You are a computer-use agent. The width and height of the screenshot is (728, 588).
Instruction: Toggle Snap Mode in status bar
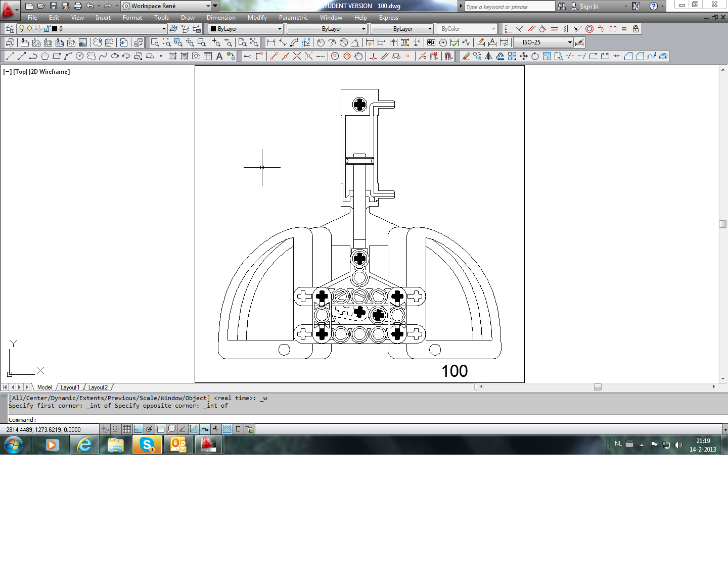point(116,429)
